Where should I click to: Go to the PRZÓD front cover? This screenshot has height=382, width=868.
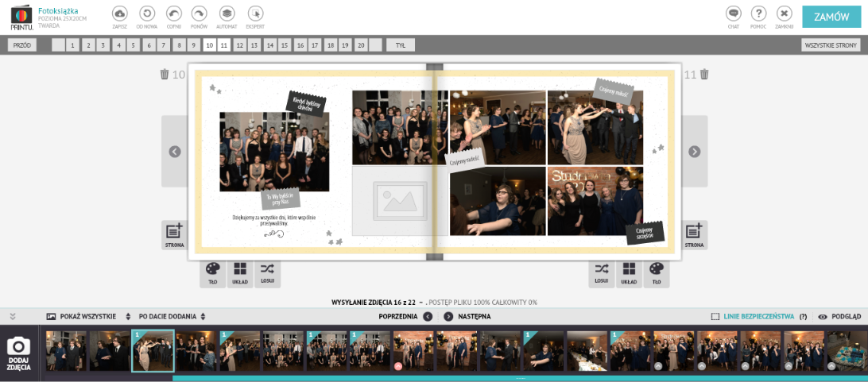coord(22,45)
